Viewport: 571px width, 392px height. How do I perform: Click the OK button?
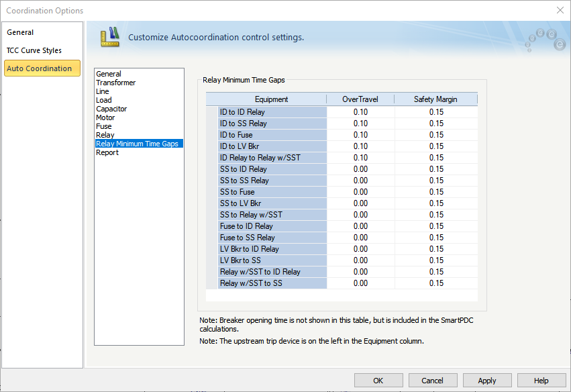click(x=378, y=381)
